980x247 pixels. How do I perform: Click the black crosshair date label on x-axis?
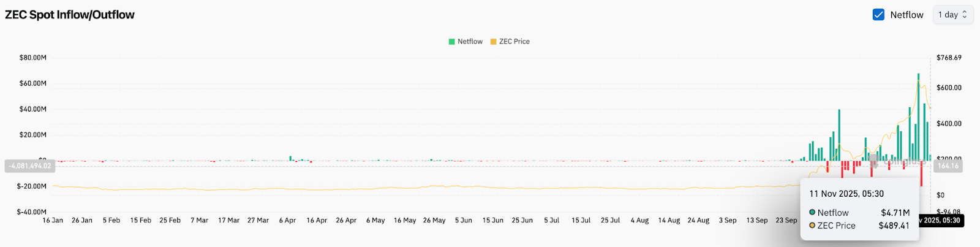(941, 220)
